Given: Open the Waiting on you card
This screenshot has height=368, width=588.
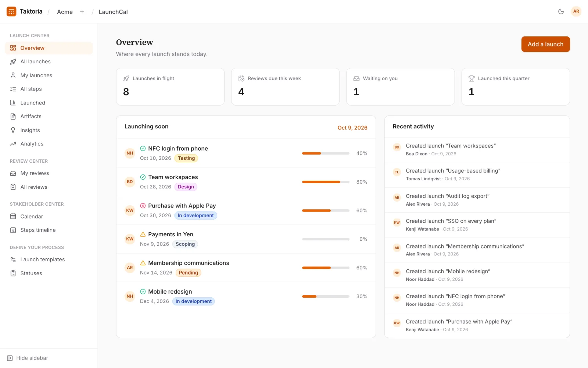Looking at the screenshot, I should [401, 87].
